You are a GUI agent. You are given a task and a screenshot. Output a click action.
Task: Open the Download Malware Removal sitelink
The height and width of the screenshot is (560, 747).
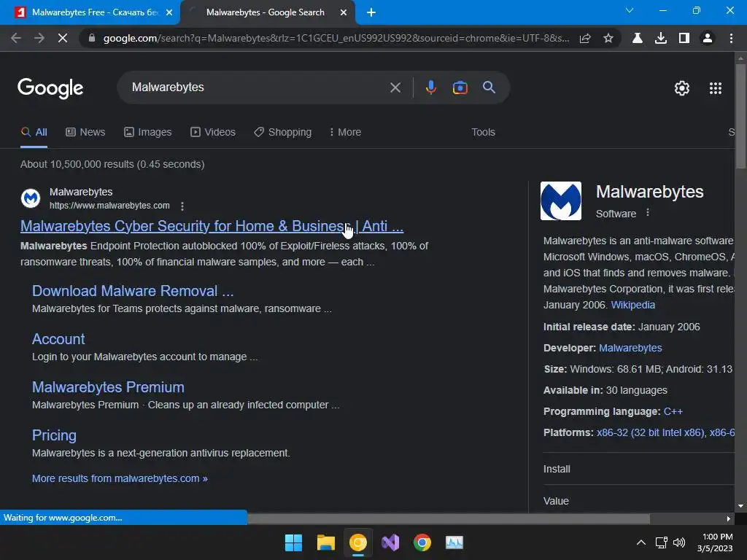point(133,291)
